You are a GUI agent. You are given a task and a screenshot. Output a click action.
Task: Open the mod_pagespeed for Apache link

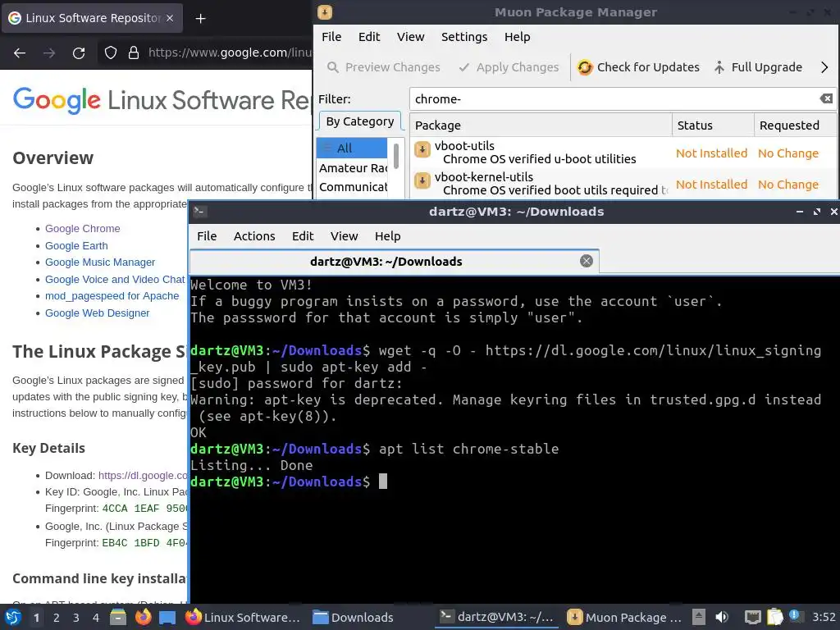tap(112, 295)
